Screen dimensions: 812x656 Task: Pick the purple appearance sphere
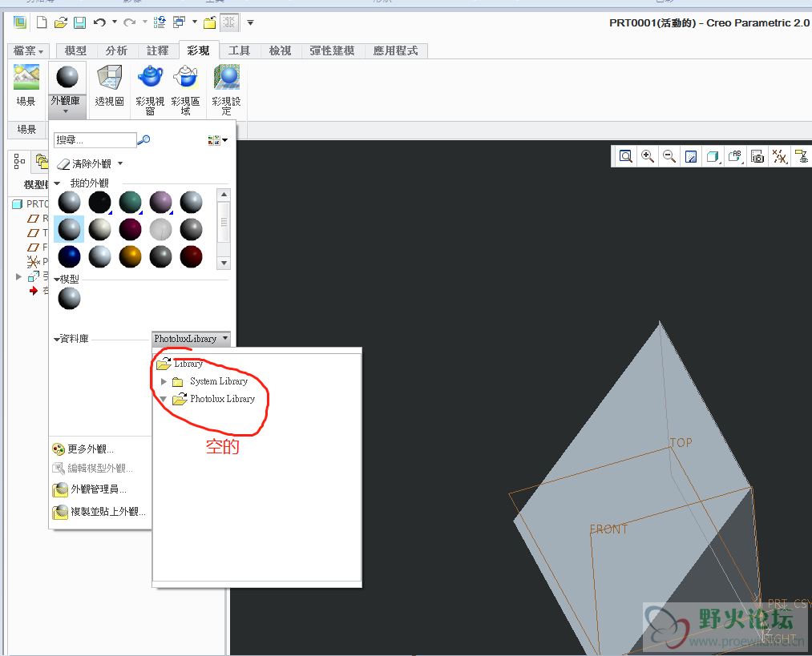click(160, 203)
